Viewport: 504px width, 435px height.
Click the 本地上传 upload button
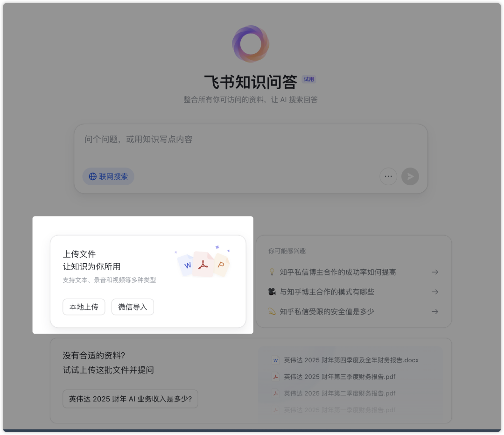(84, 307)
